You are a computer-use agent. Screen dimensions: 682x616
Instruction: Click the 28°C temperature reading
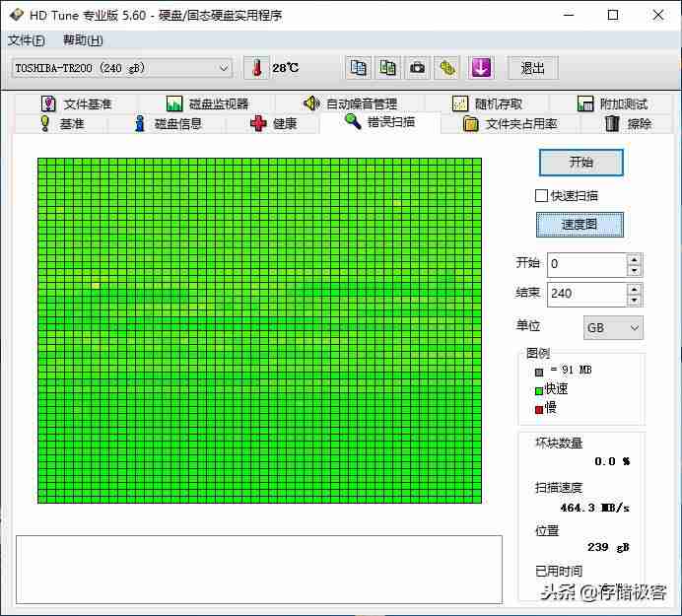click(x=286, y=68)
